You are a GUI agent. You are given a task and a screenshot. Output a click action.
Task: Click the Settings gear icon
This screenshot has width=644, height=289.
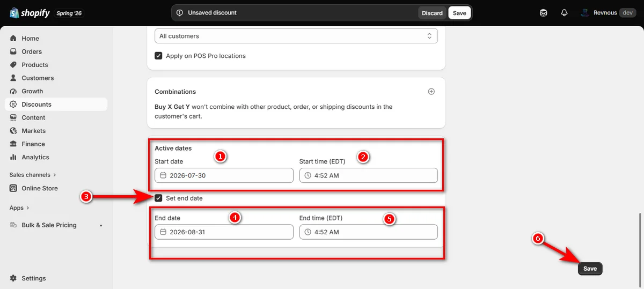pos(13,278)
